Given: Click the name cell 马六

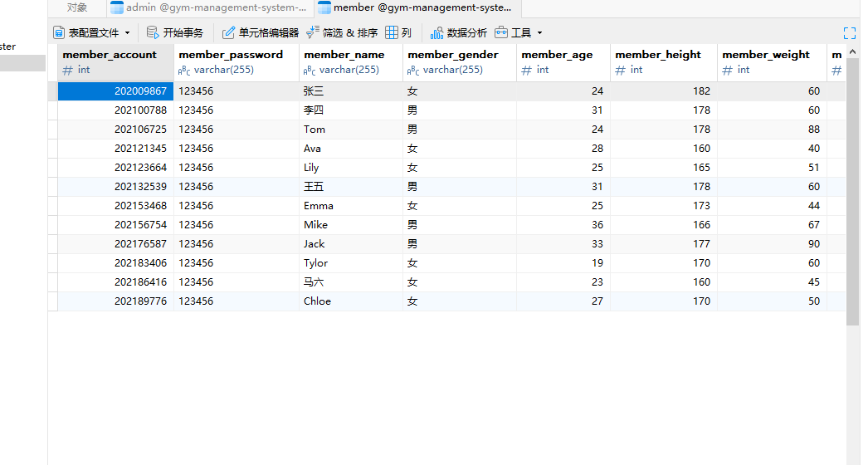Looking at the screenshot, I should (351, 282).
